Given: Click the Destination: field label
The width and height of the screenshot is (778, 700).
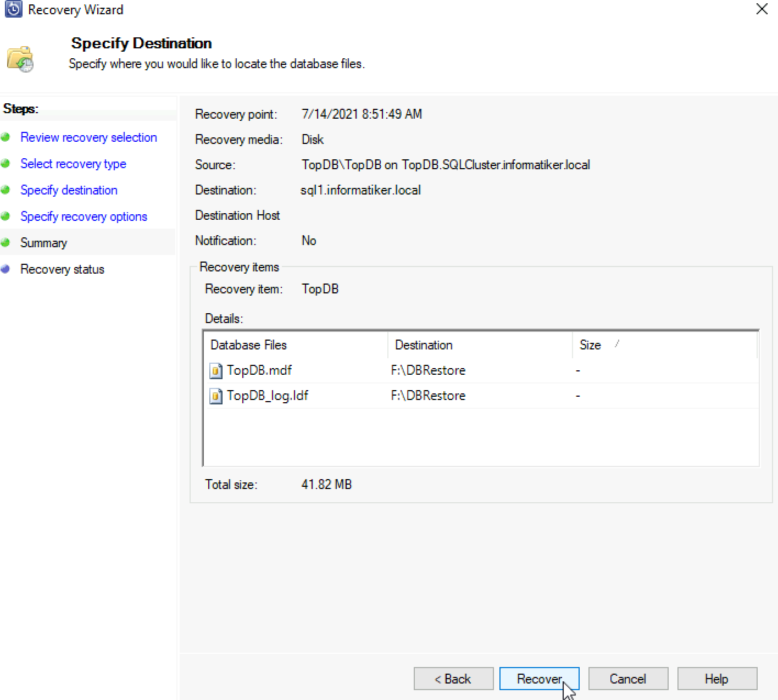Looking at the screenshot, I should [x=225, y=190].
